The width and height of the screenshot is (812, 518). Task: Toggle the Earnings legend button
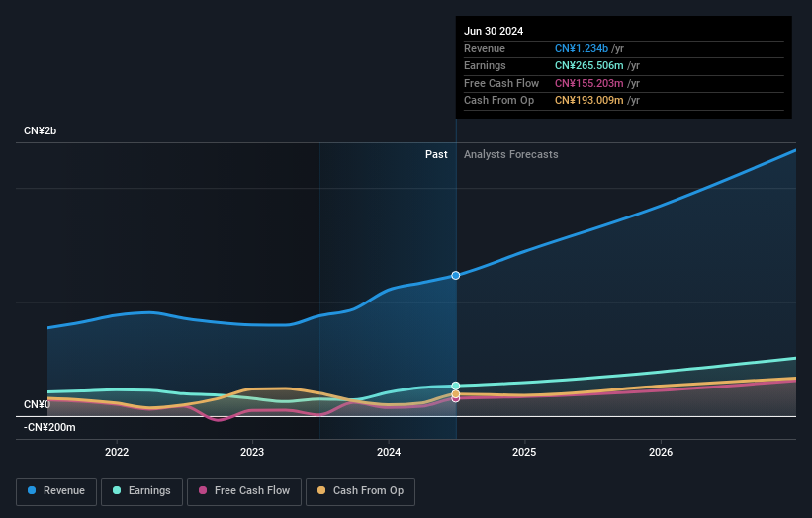pyautogui.click(x=141, y=491)
